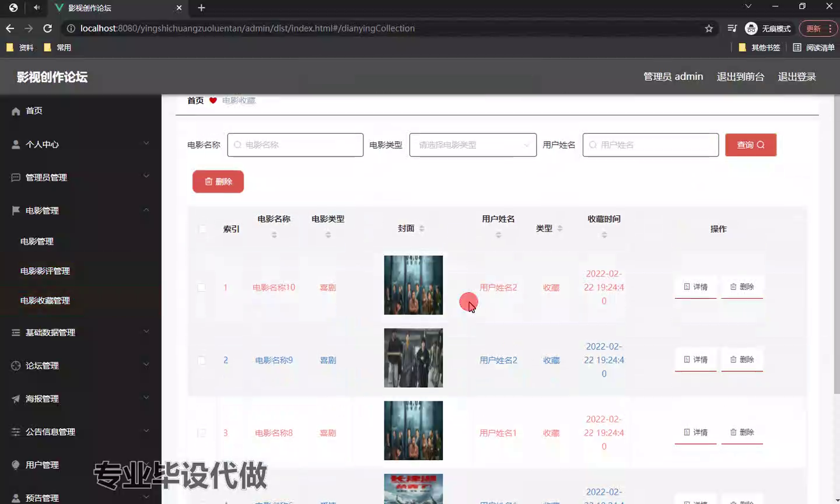Click 首页 in the breadcrumb

click(x=195, y=100)
